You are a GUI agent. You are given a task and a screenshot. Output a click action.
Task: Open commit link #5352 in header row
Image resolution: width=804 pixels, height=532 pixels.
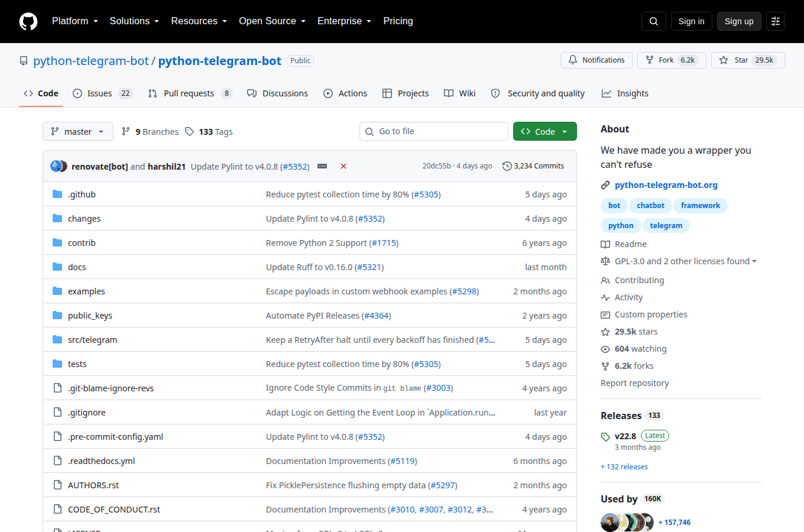coord(295,167)
